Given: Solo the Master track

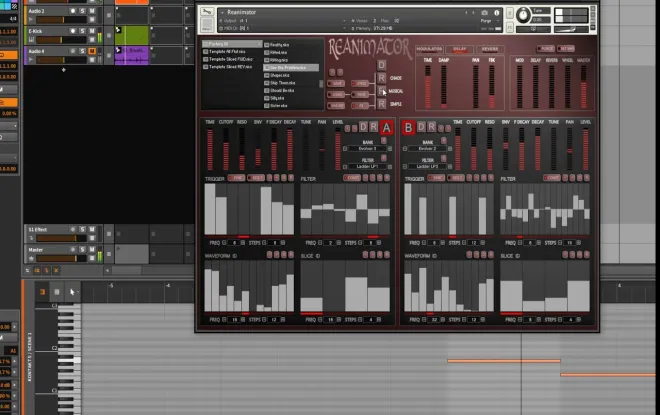Looking at the screenshot, I should [82, 250].
